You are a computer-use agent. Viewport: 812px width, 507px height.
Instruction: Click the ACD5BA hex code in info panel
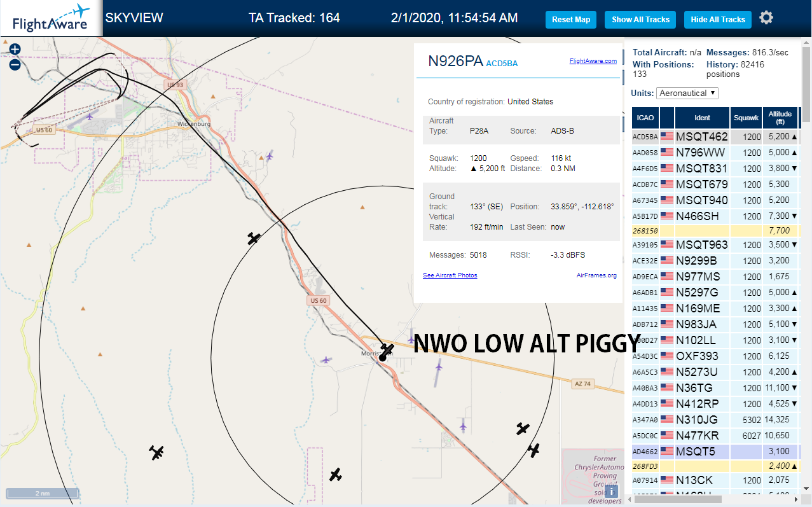tap(502, 64)
